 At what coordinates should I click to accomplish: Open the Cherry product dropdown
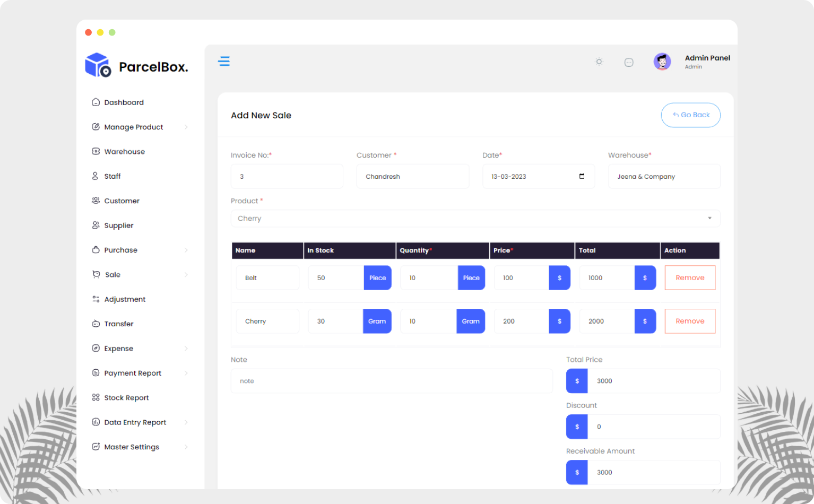point(475,218)
